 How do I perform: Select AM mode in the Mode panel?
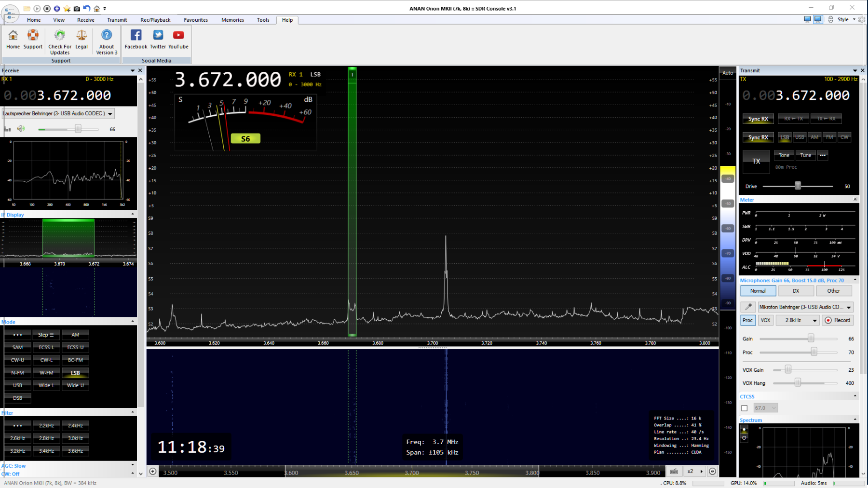[76, 335]
